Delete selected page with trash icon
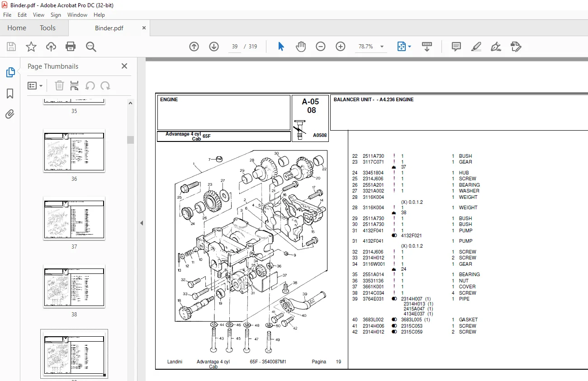 click(59, 85)
